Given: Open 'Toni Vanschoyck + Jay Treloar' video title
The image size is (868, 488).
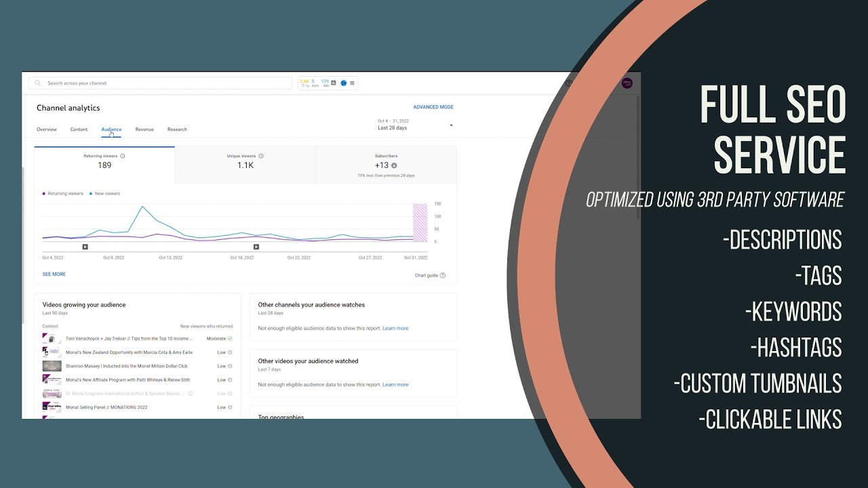Looking at the screenshot, I should pyautogui.click(x=129, y=338).
